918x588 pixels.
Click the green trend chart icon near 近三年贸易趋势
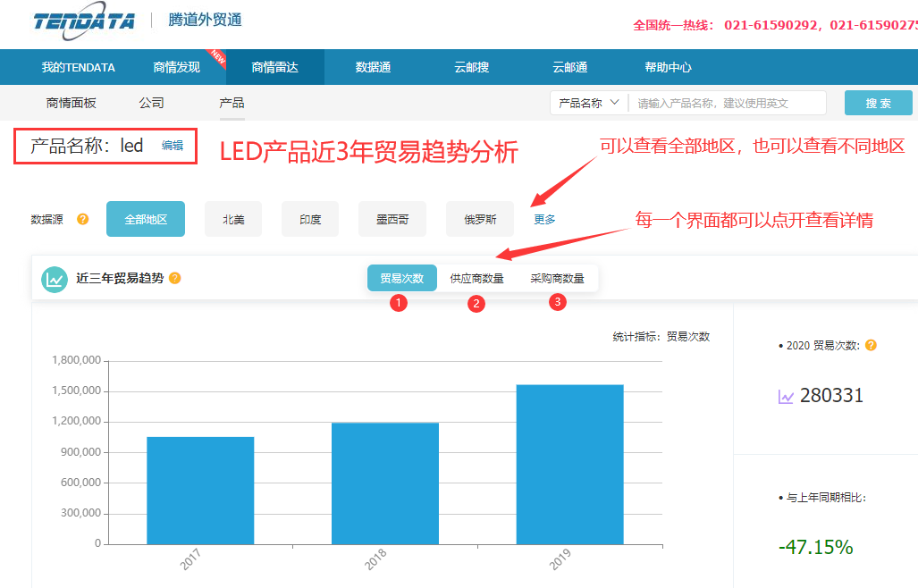click(x=55, y=278)
